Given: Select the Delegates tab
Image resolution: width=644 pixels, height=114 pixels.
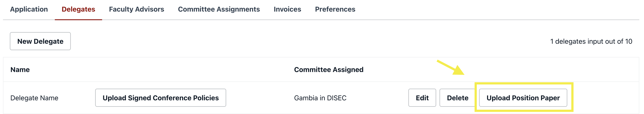Looking at the screenshot, I should point(78,9).
